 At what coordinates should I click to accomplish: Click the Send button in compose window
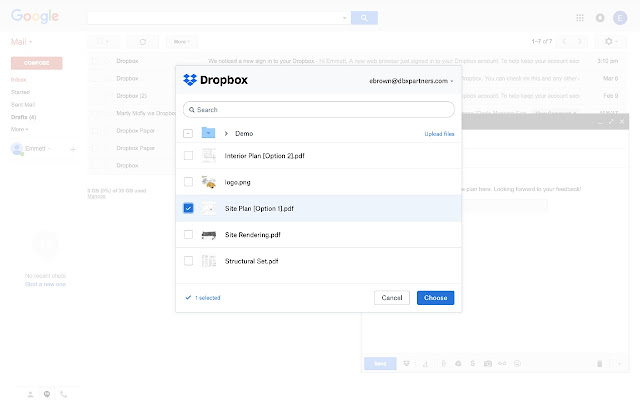click(380, 363)
